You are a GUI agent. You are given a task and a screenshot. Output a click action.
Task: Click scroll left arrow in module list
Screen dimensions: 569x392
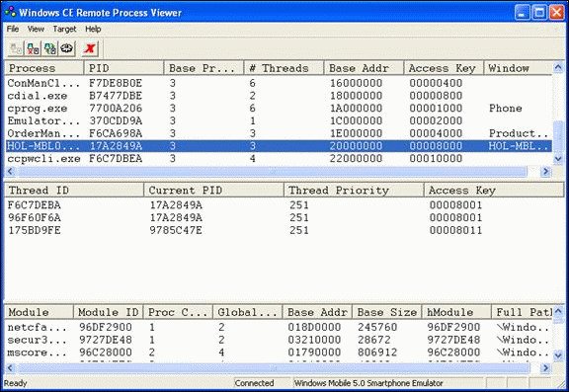[11, 368]
